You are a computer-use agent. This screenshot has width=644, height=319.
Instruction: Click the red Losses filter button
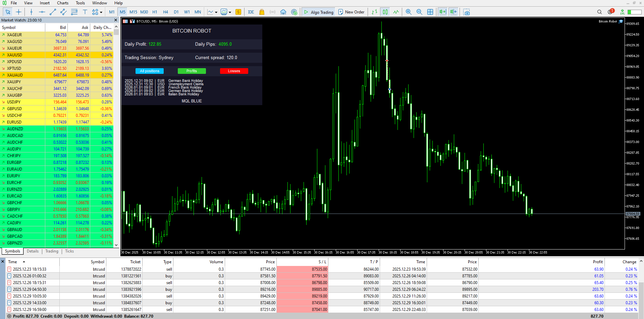pos(234,71)
